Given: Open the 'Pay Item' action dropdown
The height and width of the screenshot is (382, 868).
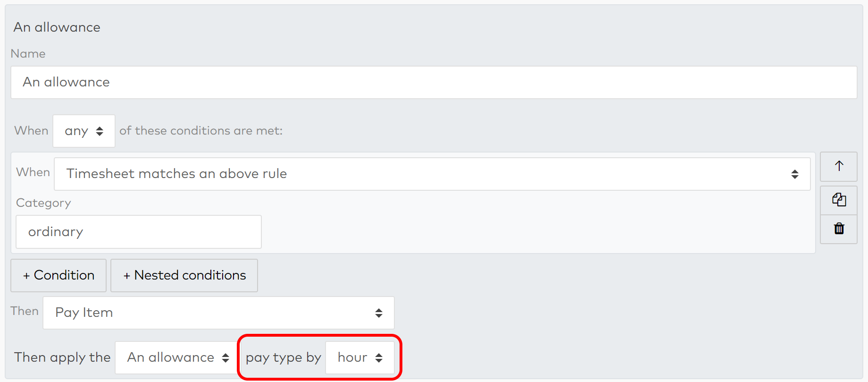Looking at the screenshot, I should pyautogui.click(x=218, y=313).
